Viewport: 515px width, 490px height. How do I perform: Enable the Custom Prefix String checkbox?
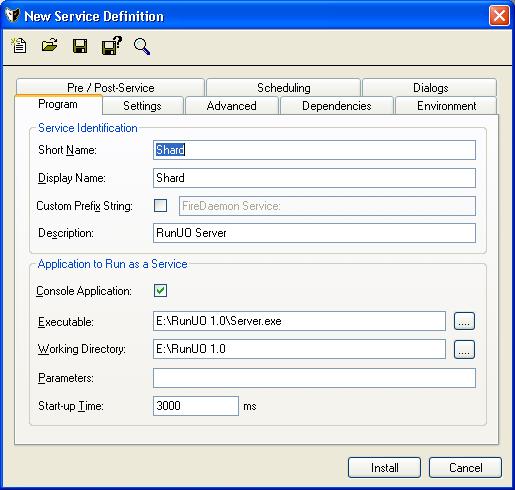[x=160, y=206]
